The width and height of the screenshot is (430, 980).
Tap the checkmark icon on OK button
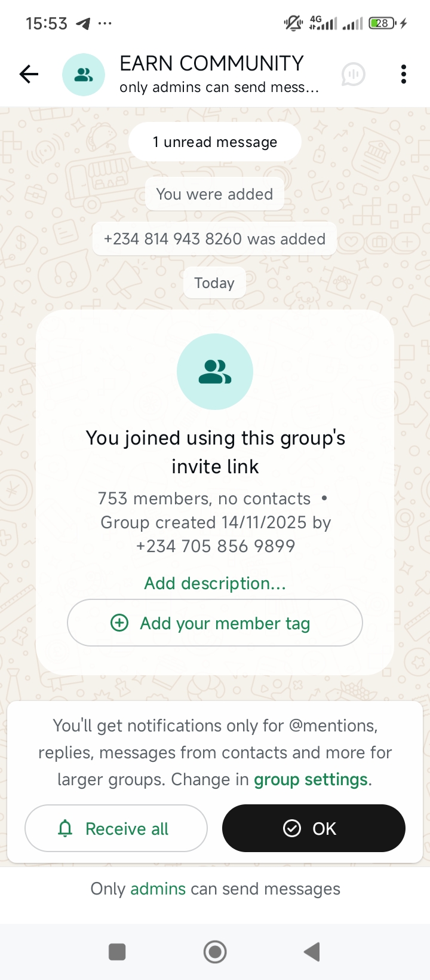(x=292, y=828)
